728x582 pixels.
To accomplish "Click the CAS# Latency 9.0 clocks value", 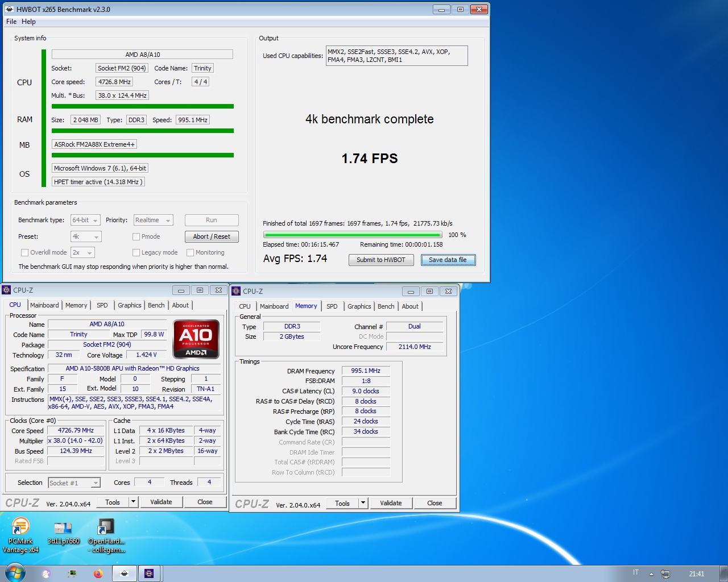I will pyautogui.click(x=366, y=391).
